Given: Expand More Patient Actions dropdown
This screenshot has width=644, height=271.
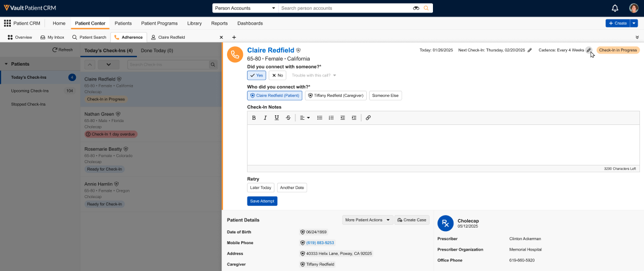Looking at the screenshot, I should click(x=367, y=220).
